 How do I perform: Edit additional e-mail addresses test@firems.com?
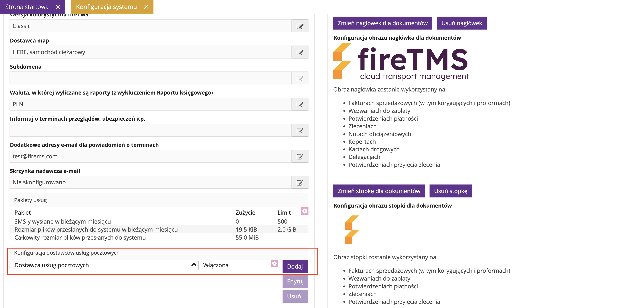(x=300, y=156)
